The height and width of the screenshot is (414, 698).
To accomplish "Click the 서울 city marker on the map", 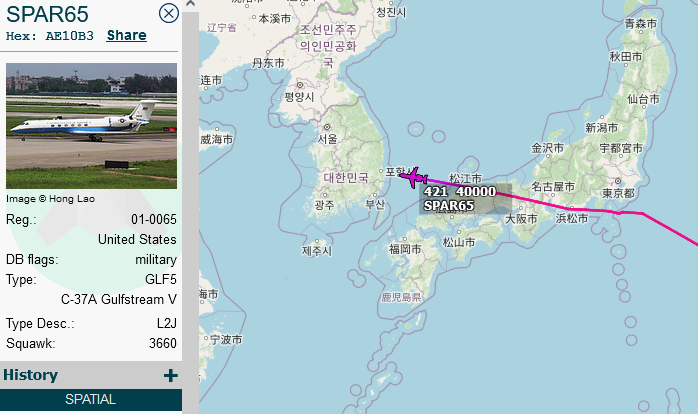I will (x=327, y=127).
